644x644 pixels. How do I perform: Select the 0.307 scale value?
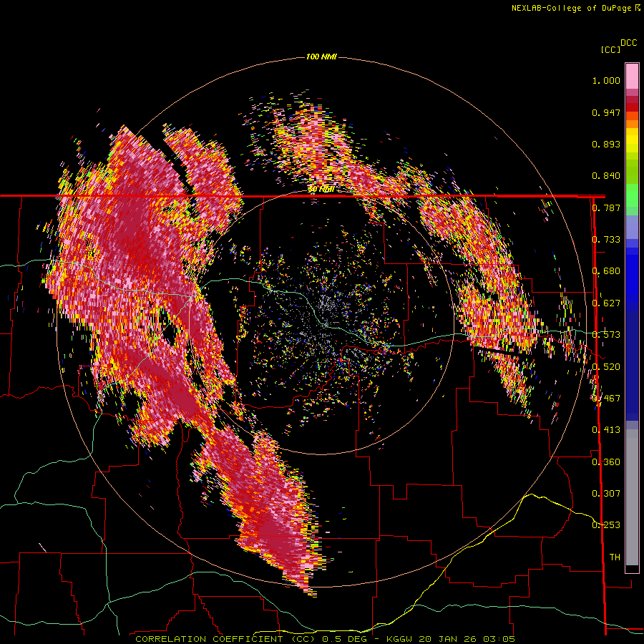606,494
